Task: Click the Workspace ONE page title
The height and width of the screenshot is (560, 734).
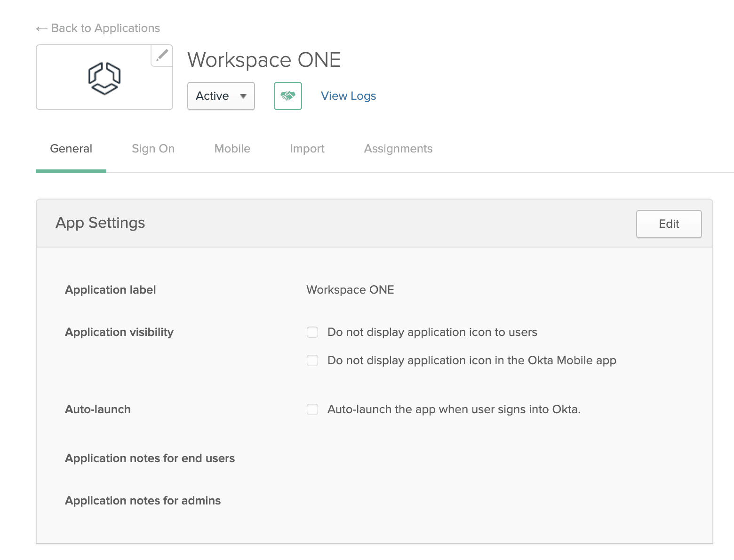Action: [264, 60]
